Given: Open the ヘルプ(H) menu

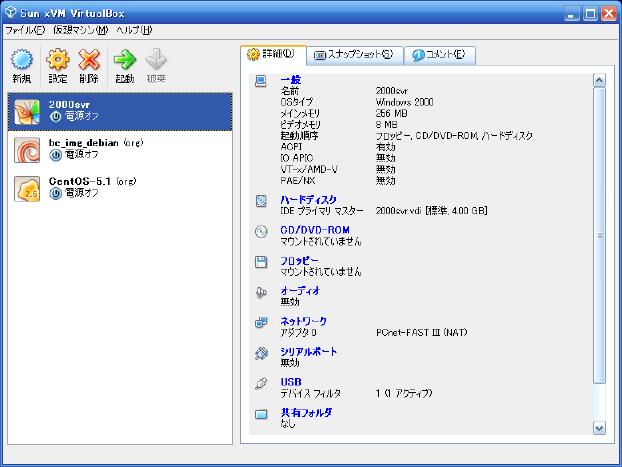Looking at the screenshot, I should (x=134, y=30).
